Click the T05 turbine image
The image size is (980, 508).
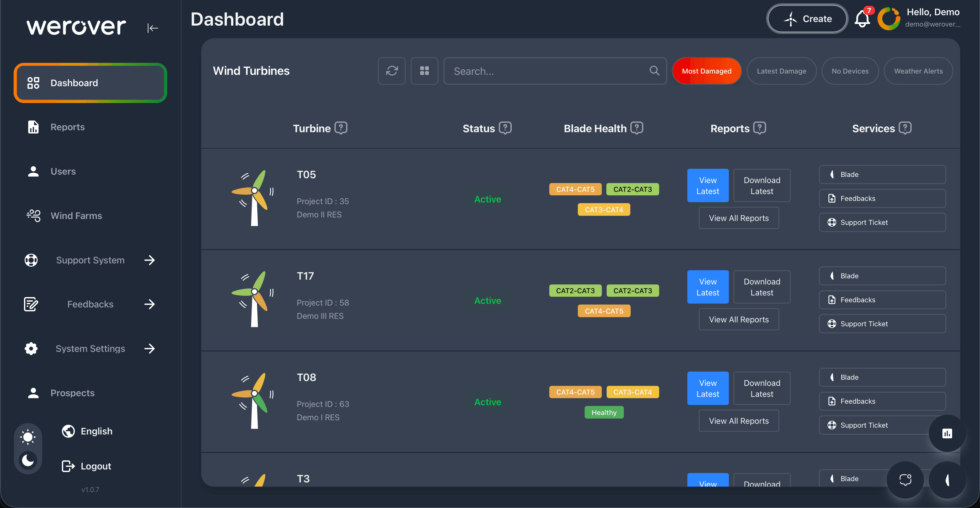(x=252, y=198)
